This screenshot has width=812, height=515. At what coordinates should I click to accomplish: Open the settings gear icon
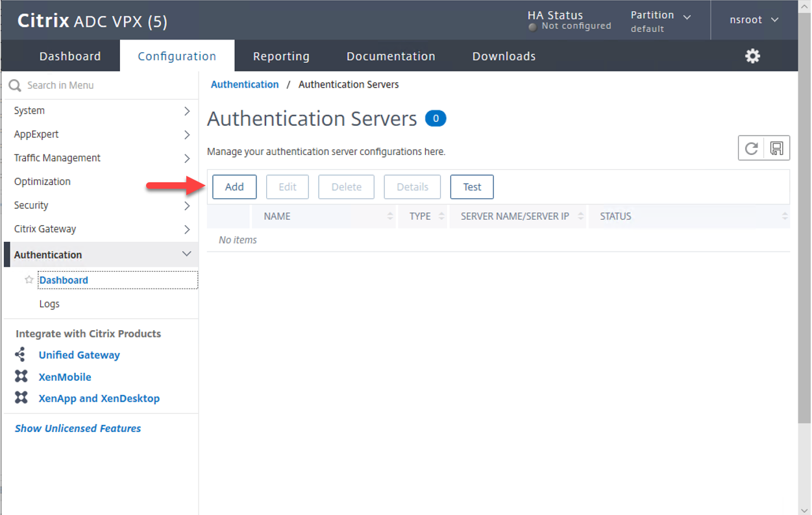tap(752, 56)
